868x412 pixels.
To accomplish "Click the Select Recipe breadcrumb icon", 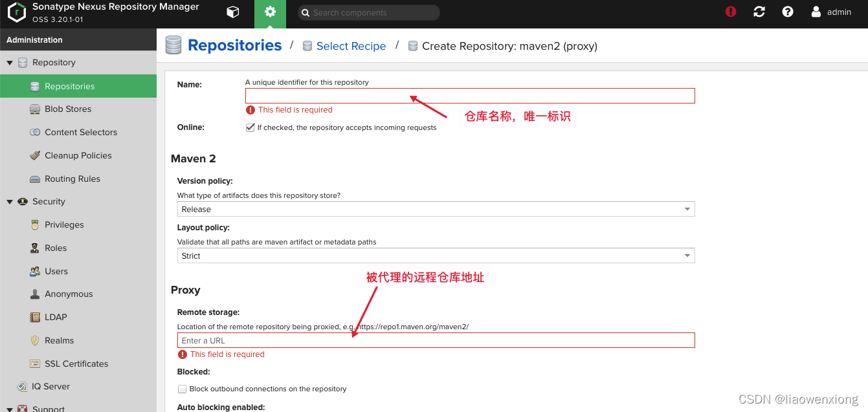I will 307,46.
